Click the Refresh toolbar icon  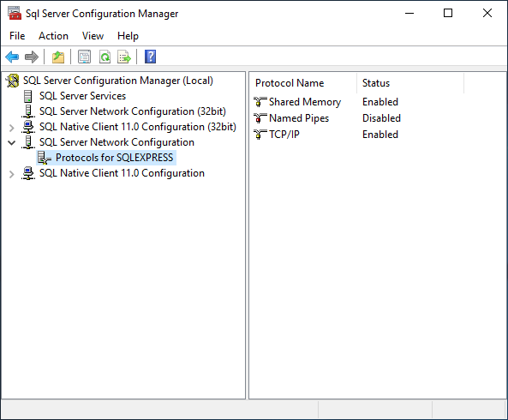point(105,57)
